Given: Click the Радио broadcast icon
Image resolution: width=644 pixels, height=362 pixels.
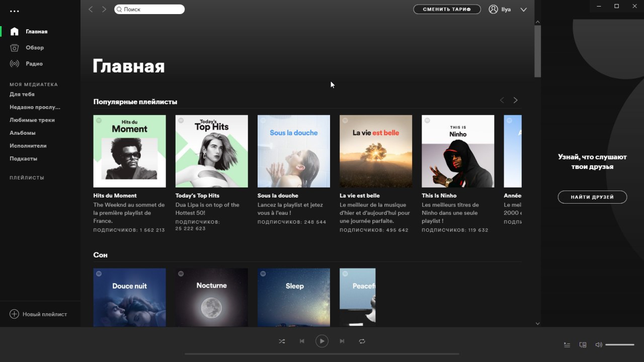Looking at the screenshot, I should [x=15, y=64].
